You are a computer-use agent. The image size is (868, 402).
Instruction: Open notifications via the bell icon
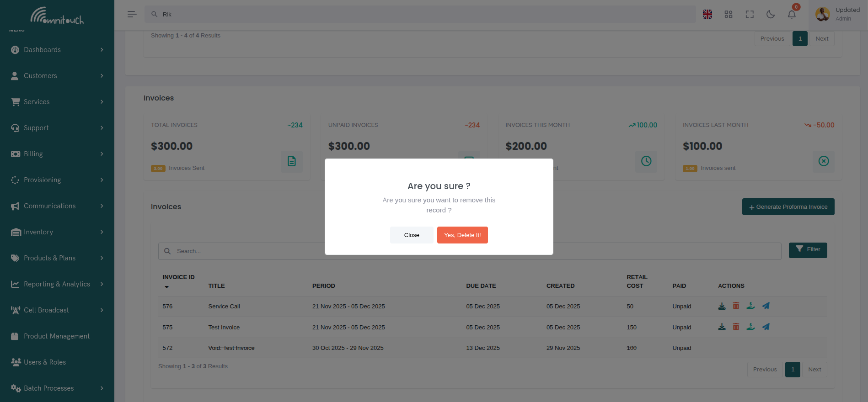[x=791, y=14]
